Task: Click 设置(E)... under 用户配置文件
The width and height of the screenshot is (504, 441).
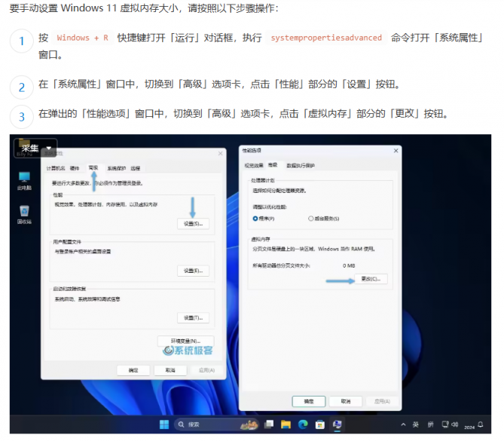Action: pos(191,271)
